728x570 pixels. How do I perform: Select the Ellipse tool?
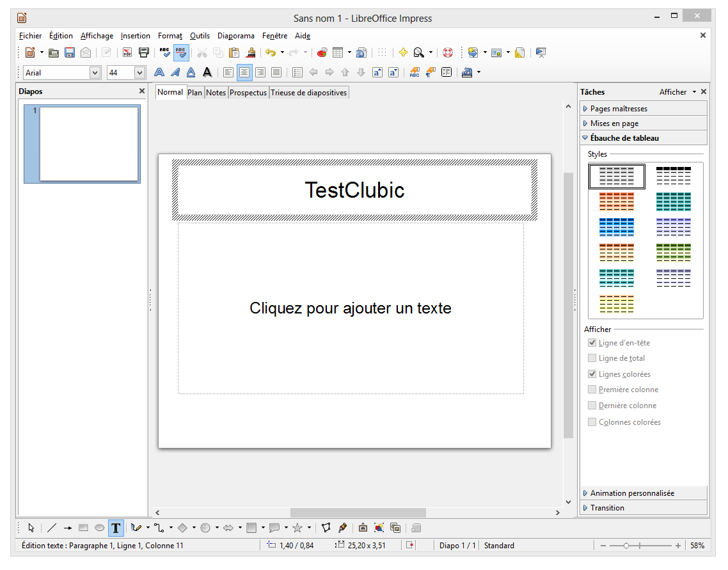(99, 528)
